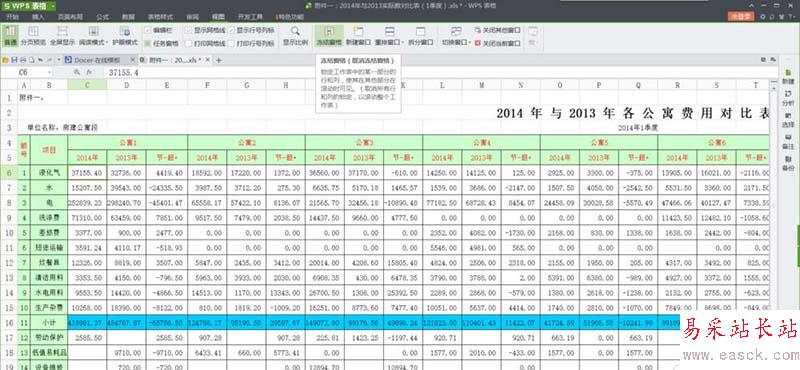Open the 插入 ribbon tab

pyautogui.click(x=38, y=17)
